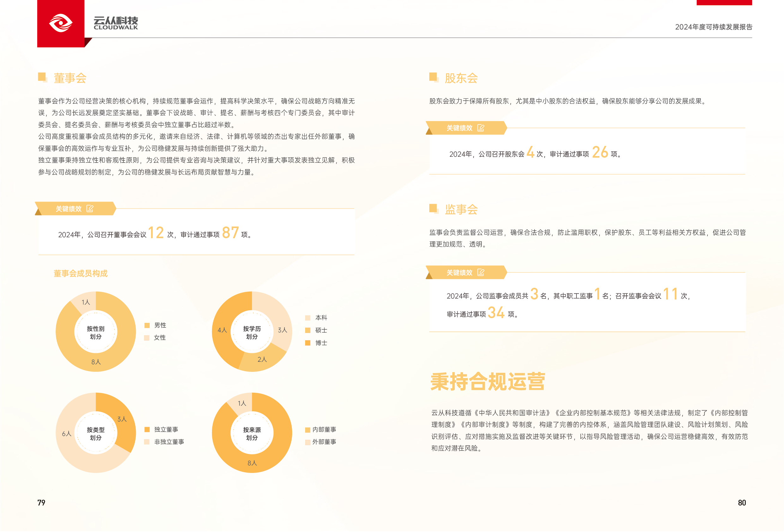Click the 6人 segment in director type chart
The image size is (784, 532).
click(67, 433)
